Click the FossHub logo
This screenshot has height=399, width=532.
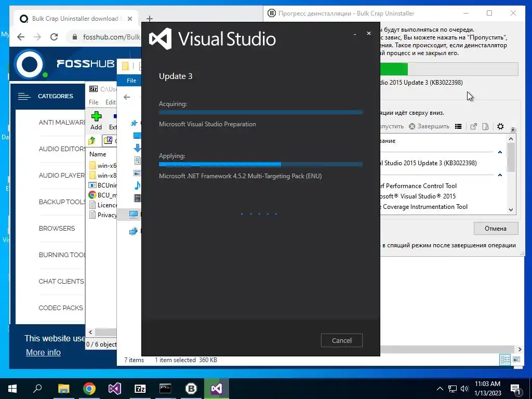tap(64, 64)
